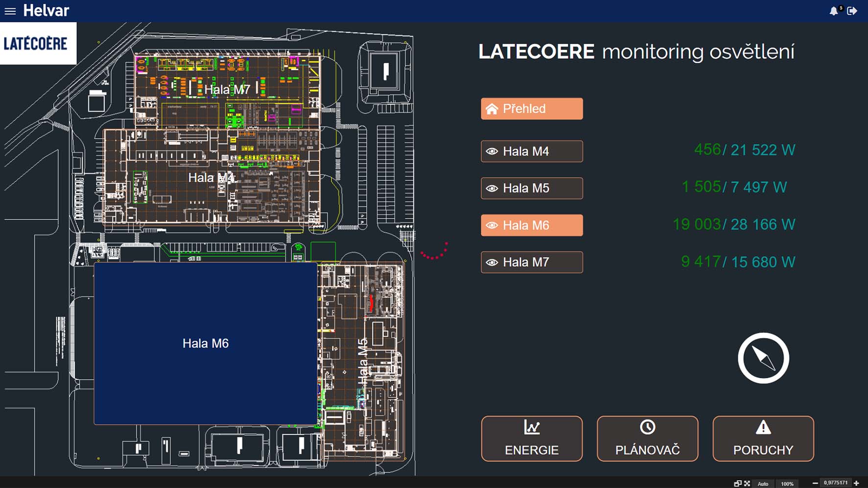Viewport: 868px width, 488px height.
Task: Click the logout arrow icon
Action: click(852, 11)
